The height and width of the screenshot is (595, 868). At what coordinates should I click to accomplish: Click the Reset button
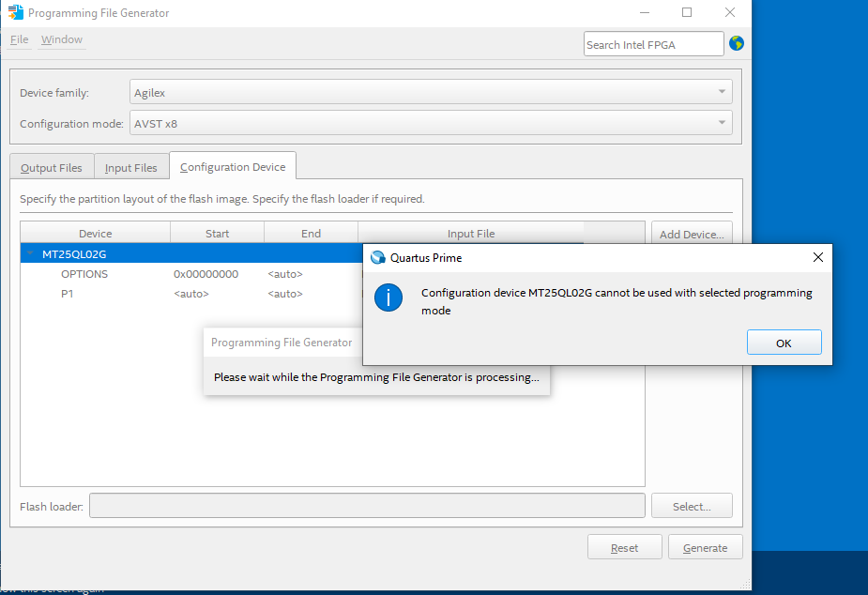[624, 547]
